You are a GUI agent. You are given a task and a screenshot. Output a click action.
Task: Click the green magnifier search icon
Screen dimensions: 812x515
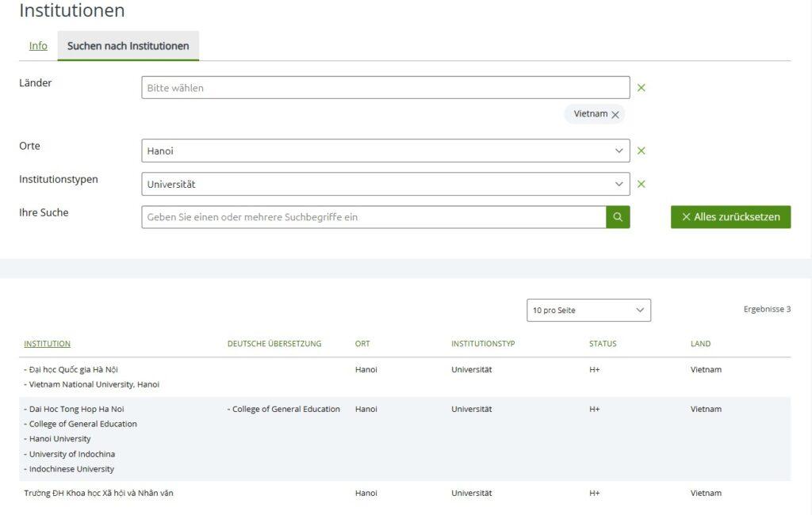pos(618,217)
